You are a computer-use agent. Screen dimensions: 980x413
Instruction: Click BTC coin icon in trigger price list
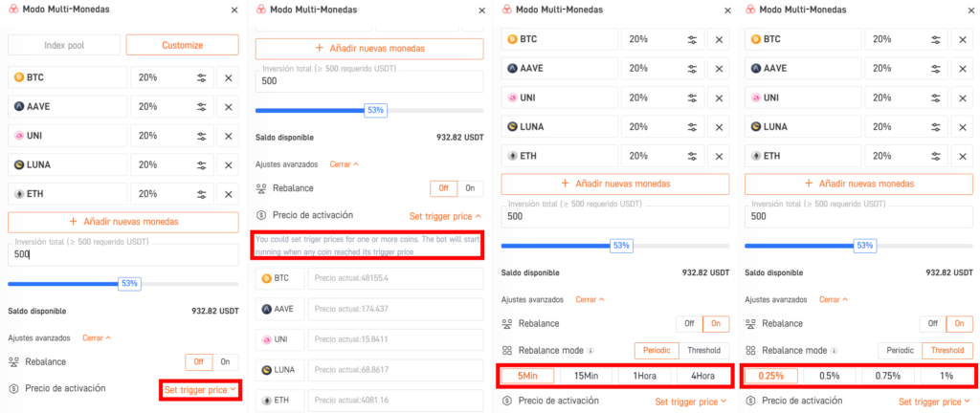[x=266, y=278]
